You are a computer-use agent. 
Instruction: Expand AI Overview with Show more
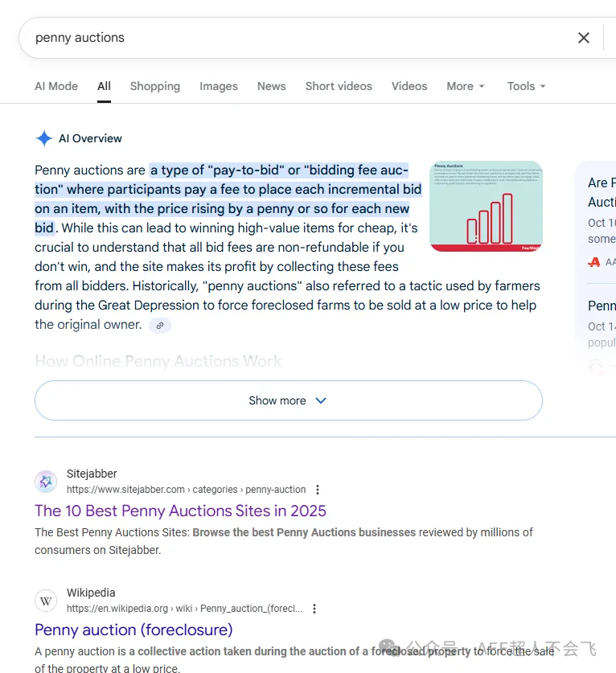pos(288,400)
